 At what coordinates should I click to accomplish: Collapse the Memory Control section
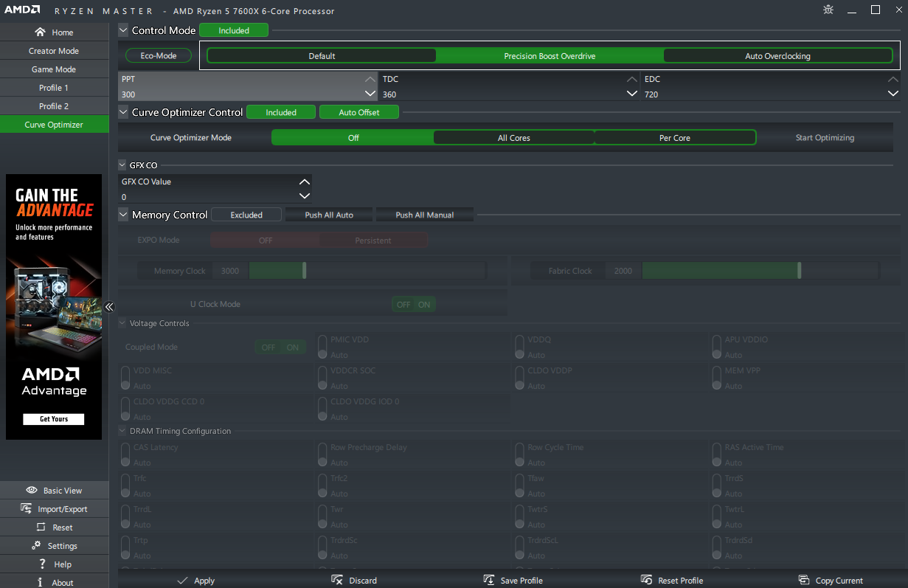point(123,215)
